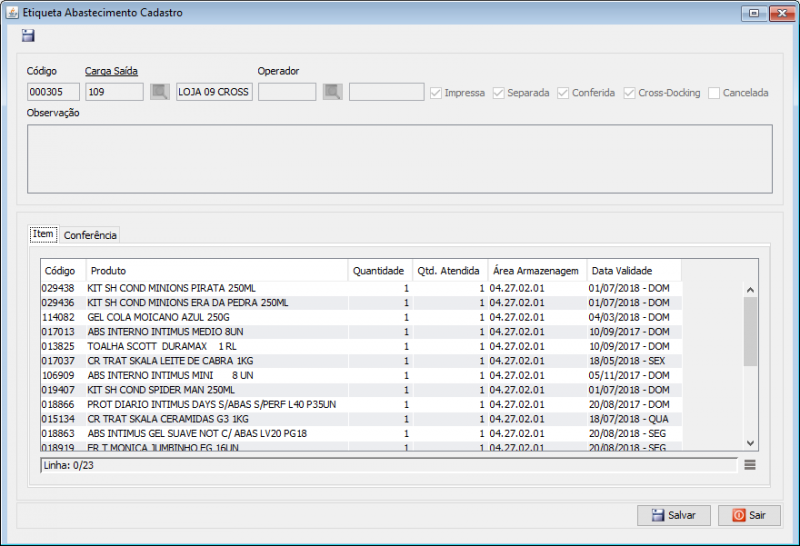The width and height of the screenshot is (800, 546).
Task: Toggle the Conferida checkbox
Action: pyautogui.click(x=563, y=93)
